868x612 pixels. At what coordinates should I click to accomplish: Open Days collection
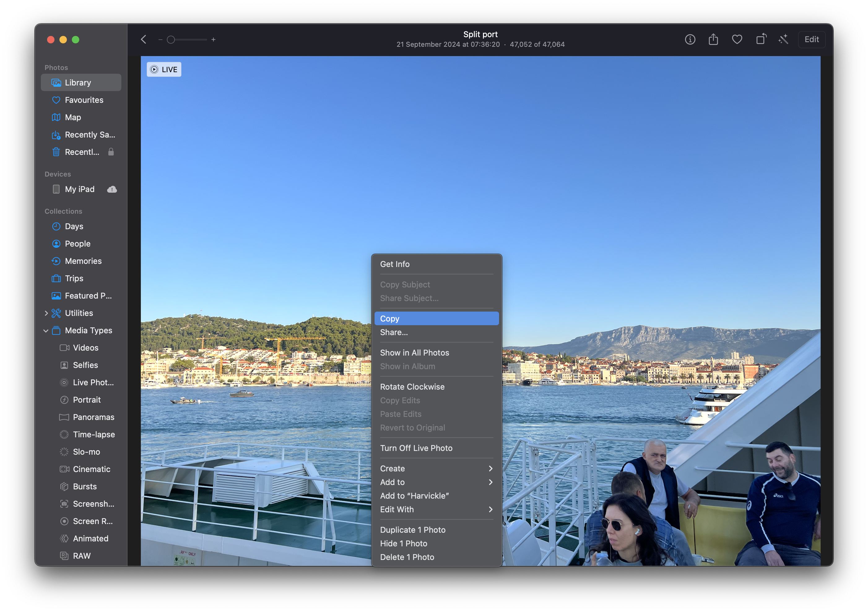tap(81, 226)
